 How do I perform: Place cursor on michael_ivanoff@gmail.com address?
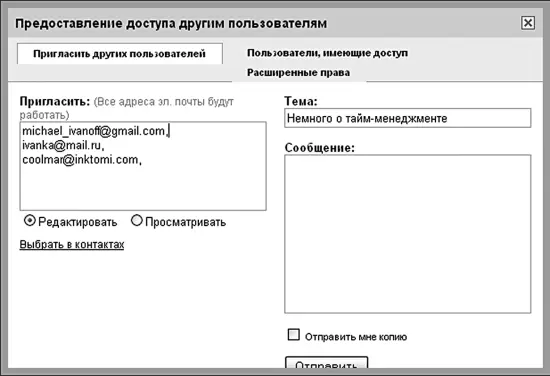click(94, 131)
